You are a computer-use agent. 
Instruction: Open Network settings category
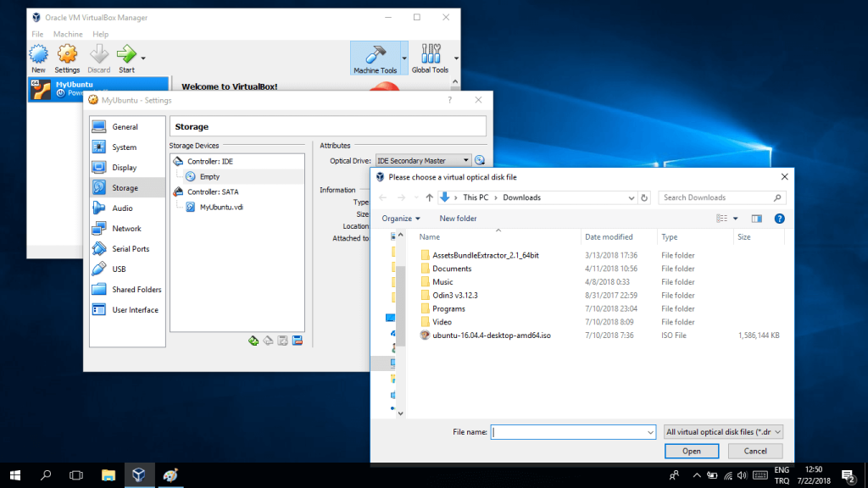[127, 229]
